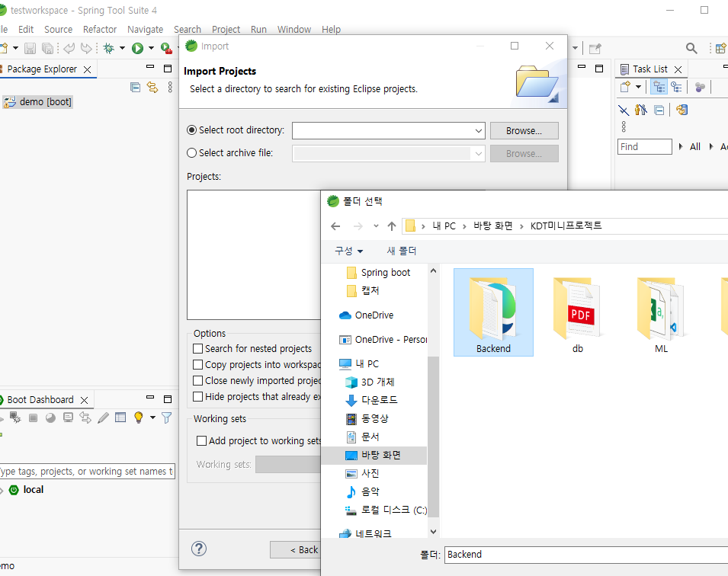Click the Boot Dashboard open console icon

coord(68,418)
